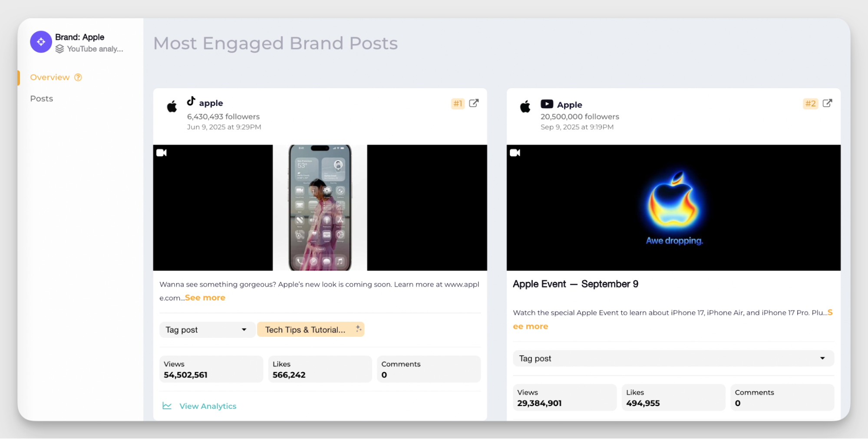868x439 pixels.
Task: Go to the Posts section
Action: pyautogui.click(x=42, y=99)
